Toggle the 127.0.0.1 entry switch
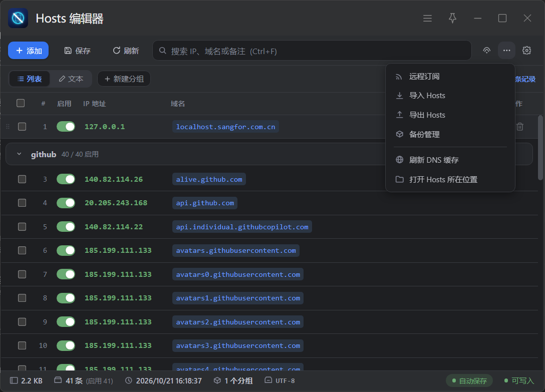 tap(66, 127)
